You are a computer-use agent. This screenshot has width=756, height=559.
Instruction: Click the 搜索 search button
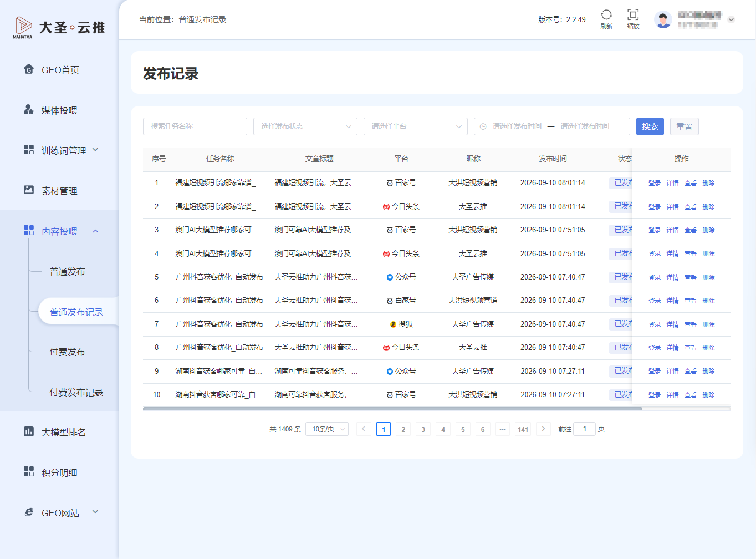(x=650, y=126)
